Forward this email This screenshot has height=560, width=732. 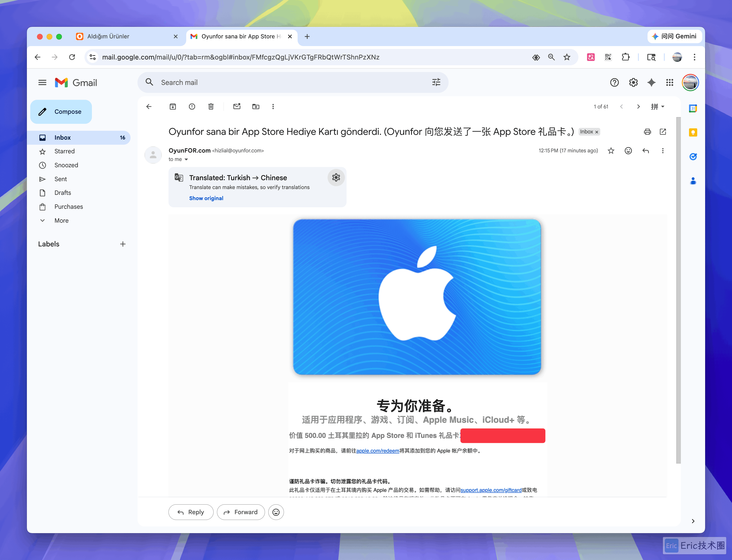241,512
